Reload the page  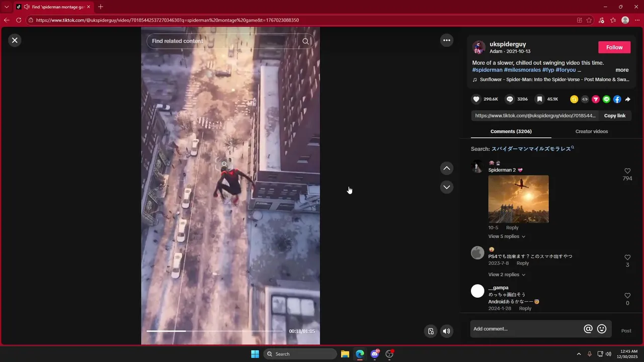click(19, 20)
